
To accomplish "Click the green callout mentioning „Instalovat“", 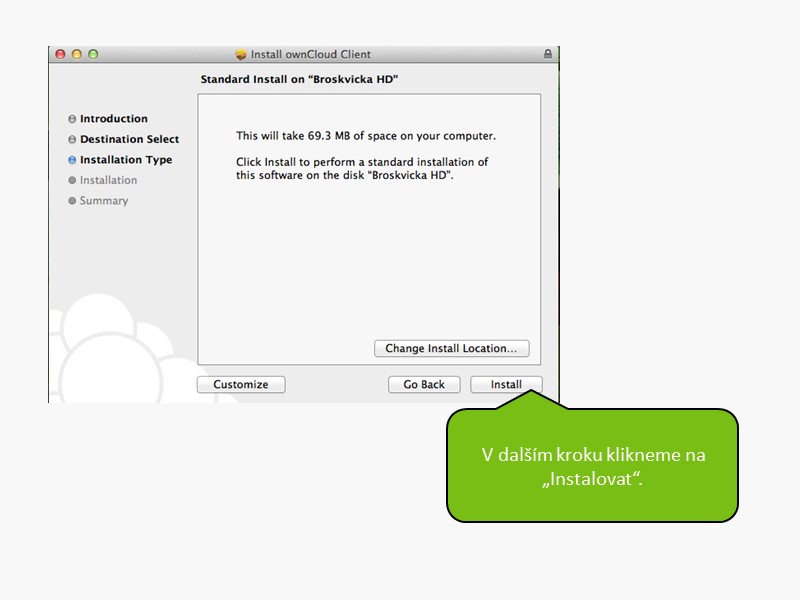I will pyautogui.click(x=592, y=465).
